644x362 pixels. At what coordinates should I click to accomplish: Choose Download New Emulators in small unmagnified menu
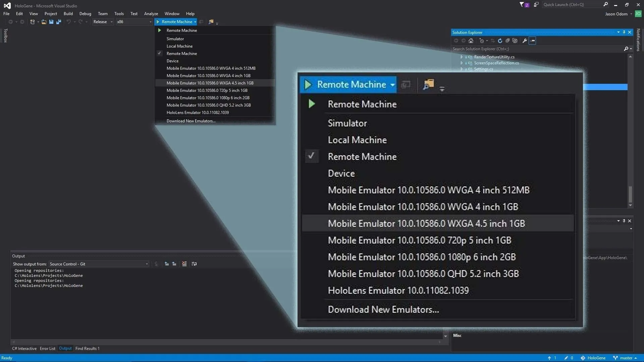click(191, 121)
